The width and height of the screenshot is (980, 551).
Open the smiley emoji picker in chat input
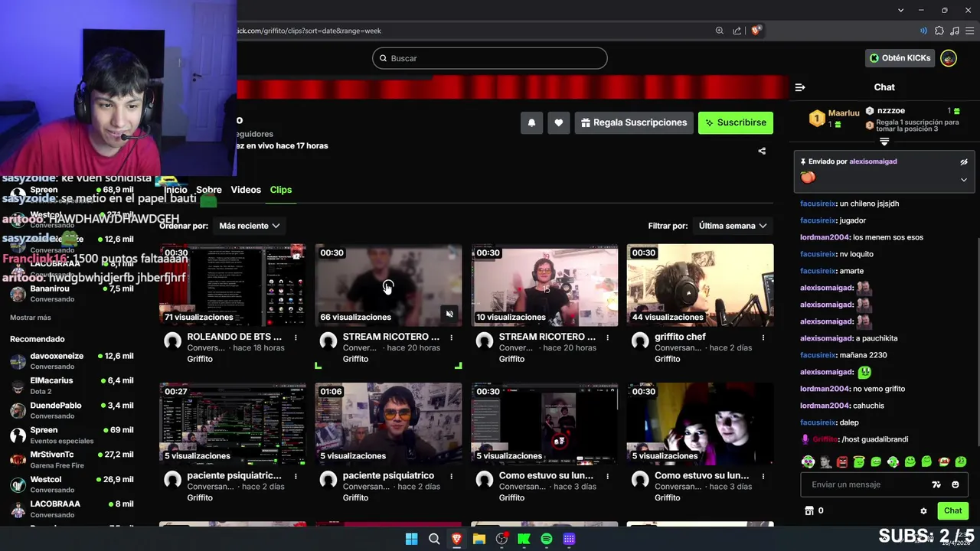coord(955,484)
